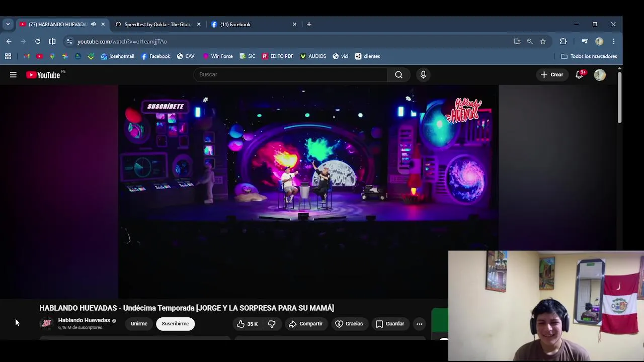Image resolution: width=644 pixels, height=362 pixels.
Task: Click the YouTube search magnifier button
Action: tap(398, 74)
